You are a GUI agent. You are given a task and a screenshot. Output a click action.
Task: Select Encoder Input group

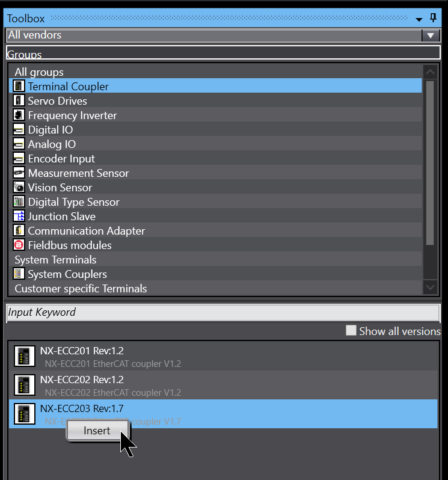[x=215, y=158]
